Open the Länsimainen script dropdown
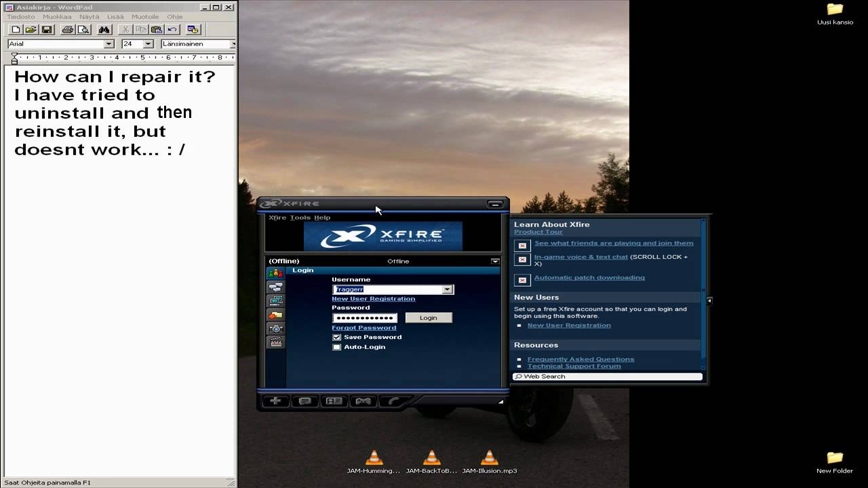This screenshot has width=868, height=488. (x=233, y=44)
